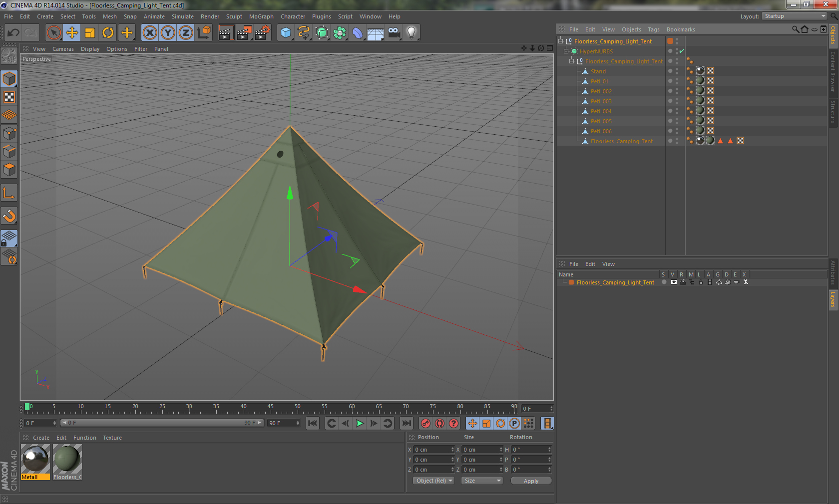Toggle layer View flag for Floorless_Camping_Light_Tent
This screenshot has height=504, width=839.
coord(674,282)
